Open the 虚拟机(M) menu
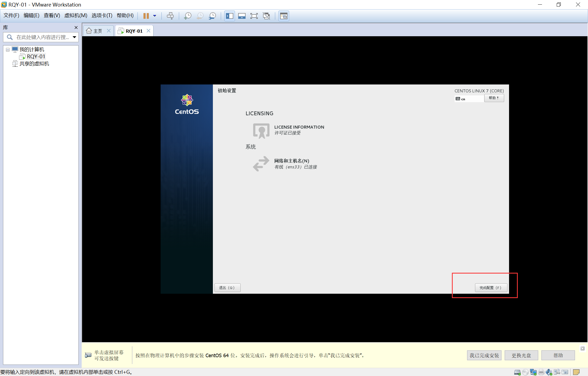Viewport: 588px width, 376px height. click(x=75, y=15)
